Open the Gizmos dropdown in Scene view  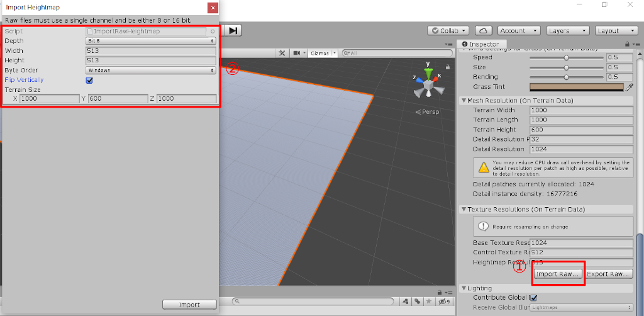click(x=323, y=53)
